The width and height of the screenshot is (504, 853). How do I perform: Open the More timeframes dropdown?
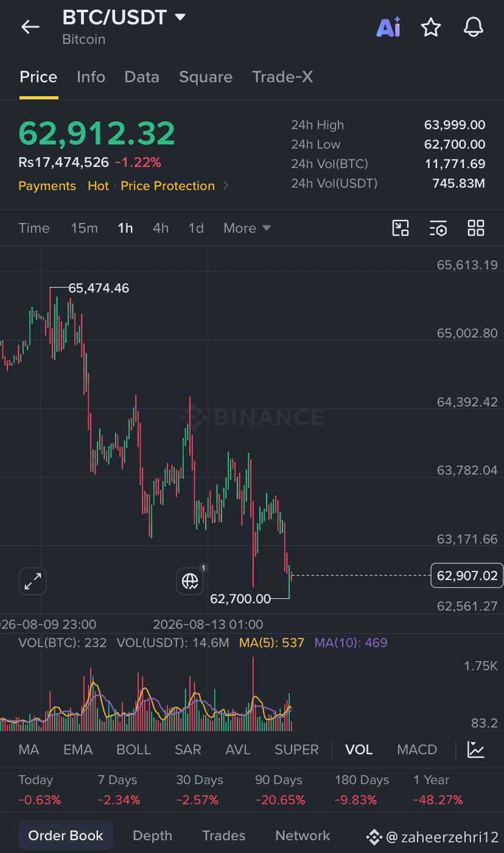(x=247, y=228)
